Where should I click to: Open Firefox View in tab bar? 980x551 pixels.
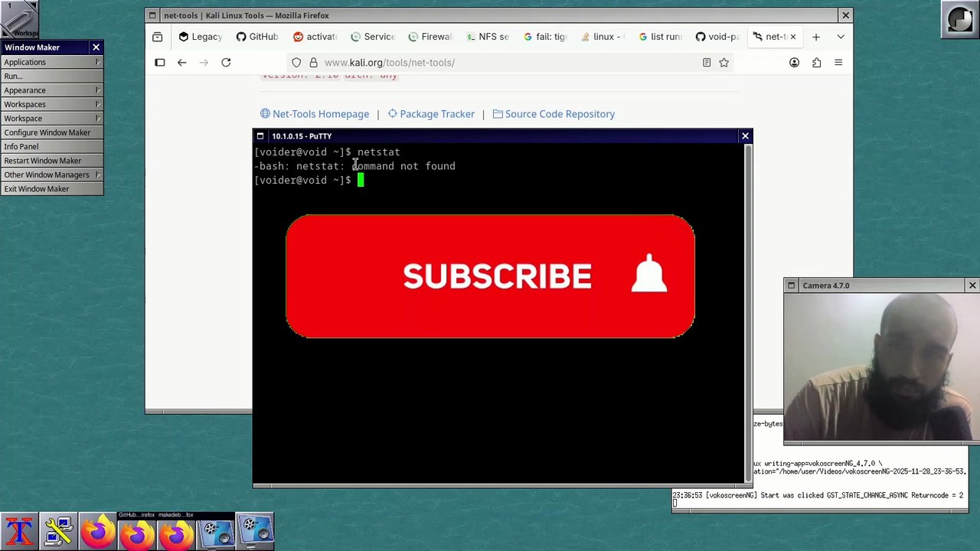click(157, 37)
